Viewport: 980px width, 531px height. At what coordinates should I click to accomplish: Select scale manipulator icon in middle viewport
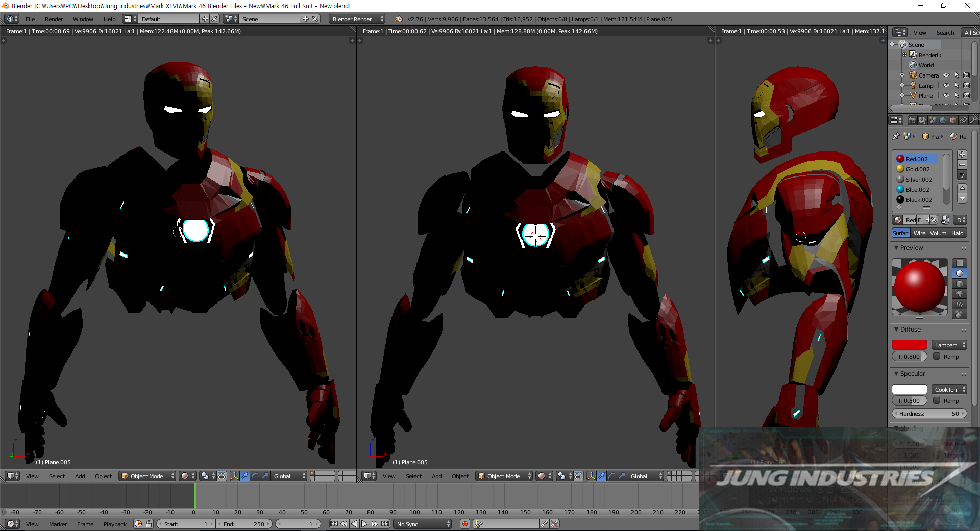(x=622, y=476)
